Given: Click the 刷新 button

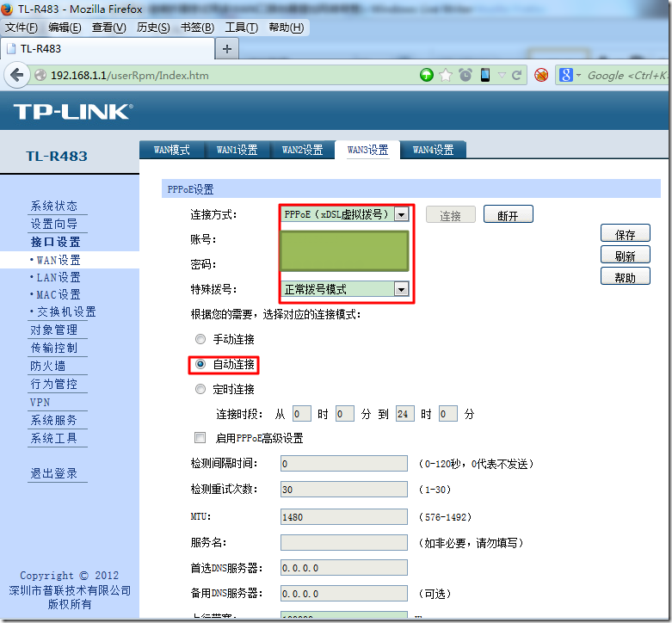Looking at the screenshot, I should click(626, 256).
